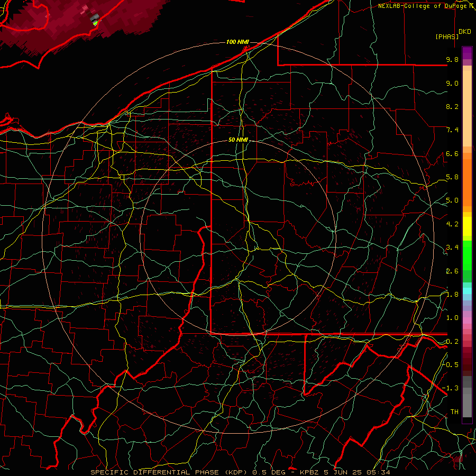Click the '[PHAS]' legend label

point(447,36)
